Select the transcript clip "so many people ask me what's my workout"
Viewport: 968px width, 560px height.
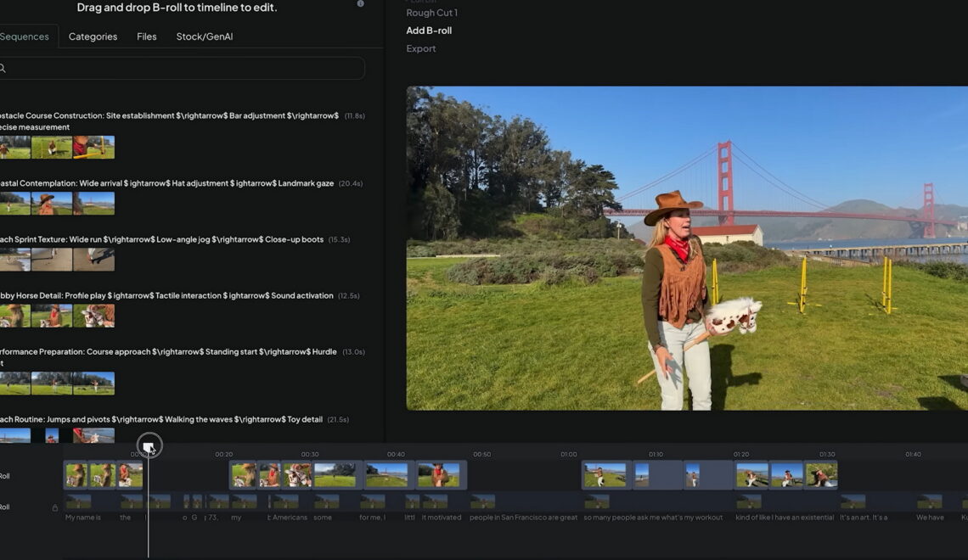[x=653, y=517]
